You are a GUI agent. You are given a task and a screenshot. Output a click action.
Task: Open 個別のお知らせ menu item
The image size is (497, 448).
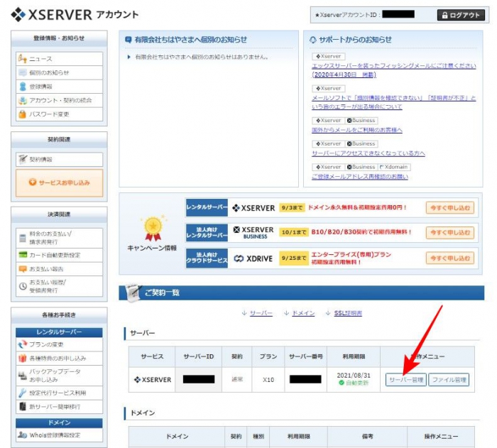(x=59, y=72)
